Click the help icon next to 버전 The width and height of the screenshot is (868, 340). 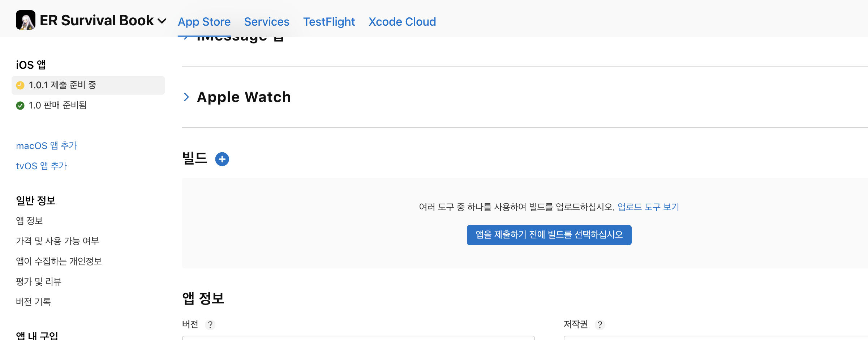pyautogui.click(x=210, y=325)
